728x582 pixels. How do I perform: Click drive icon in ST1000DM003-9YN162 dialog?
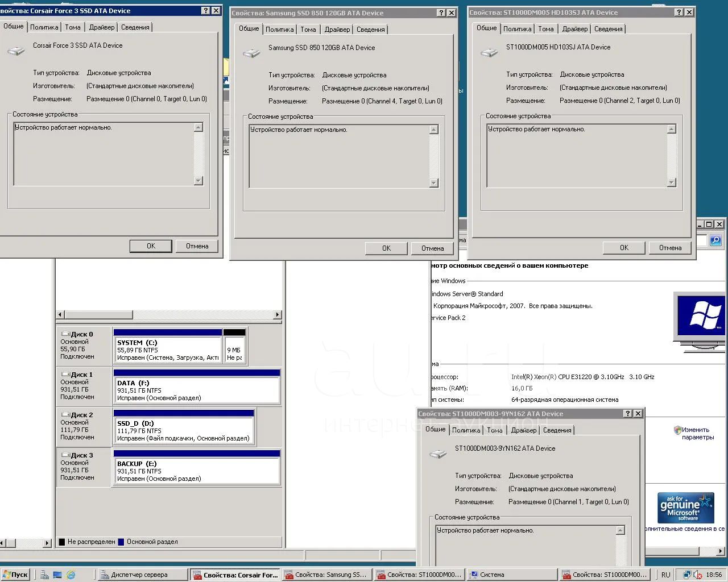(x=439, y=454)
